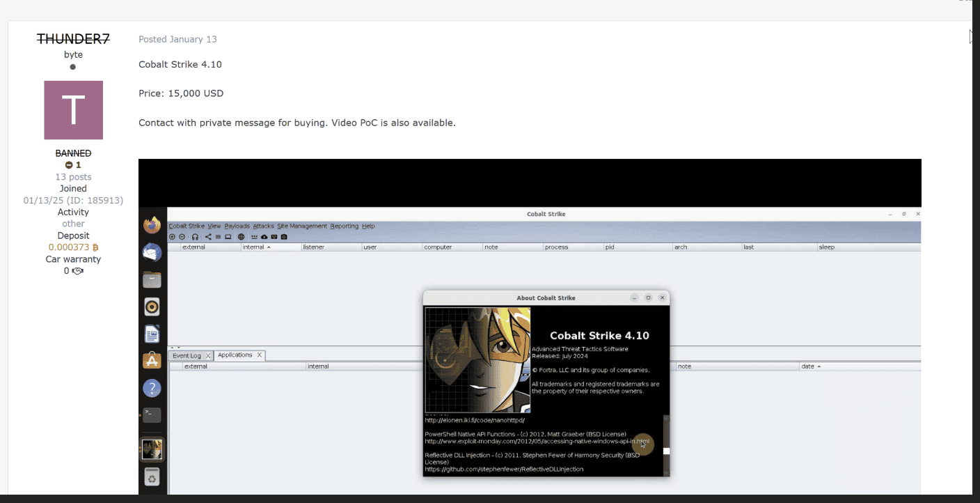Click the globe toolbar icon
980x503 pixels.
[241, 237]
